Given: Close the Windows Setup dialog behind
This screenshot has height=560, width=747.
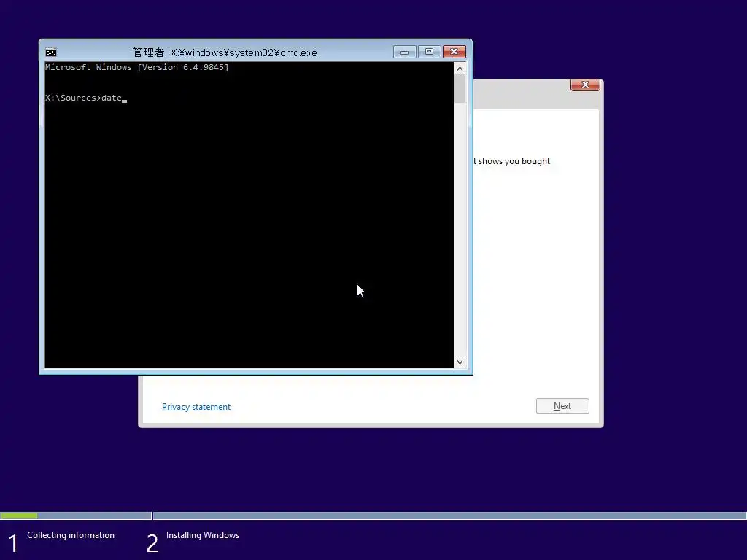Looking at the screenshot, I should (x=585, y=85).
